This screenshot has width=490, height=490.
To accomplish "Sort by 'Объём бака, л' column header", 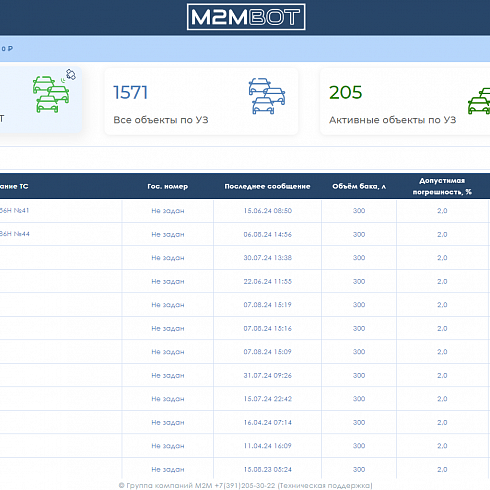I will [x=359, y=186].
